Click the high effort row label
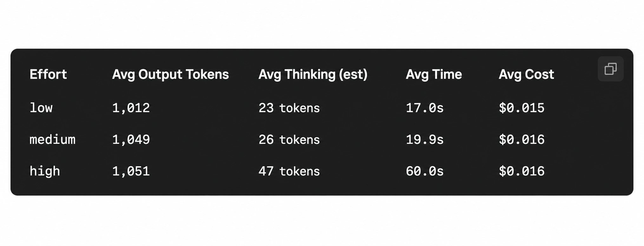This screenshot has width=644, height=246. coord(45,171)
